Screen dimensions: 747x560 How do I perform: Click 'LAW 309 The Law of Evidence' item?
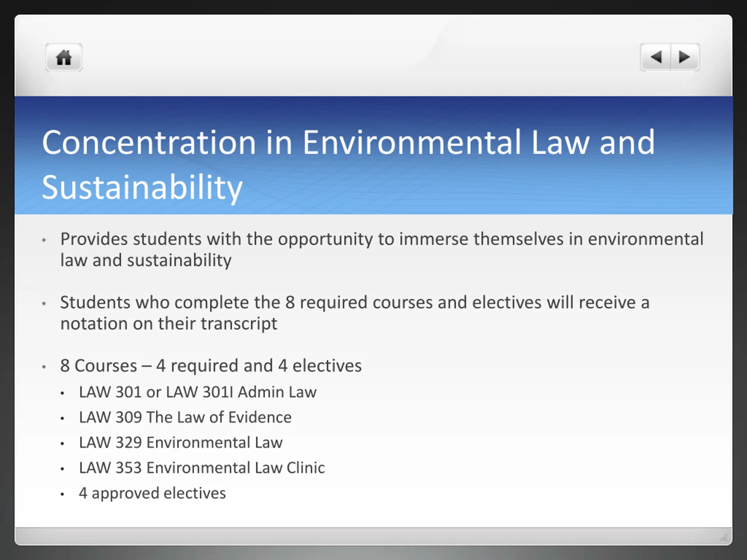coord(185,418)
